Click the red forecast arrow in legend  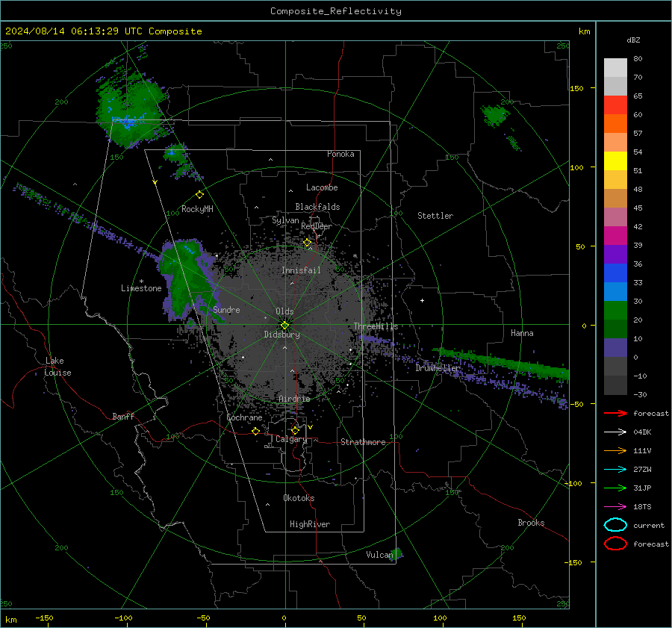[x=615, y=413]
